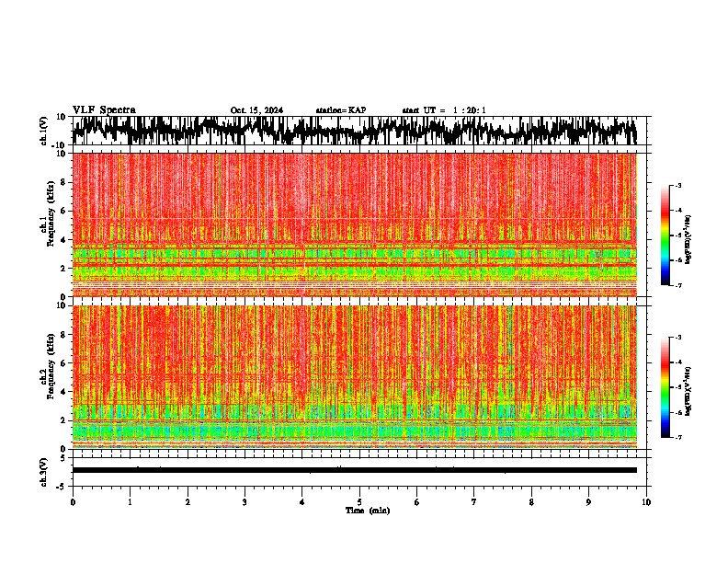
Task: Click the ch.1 spectrogram panel
Action: click(x=355, y=224)
